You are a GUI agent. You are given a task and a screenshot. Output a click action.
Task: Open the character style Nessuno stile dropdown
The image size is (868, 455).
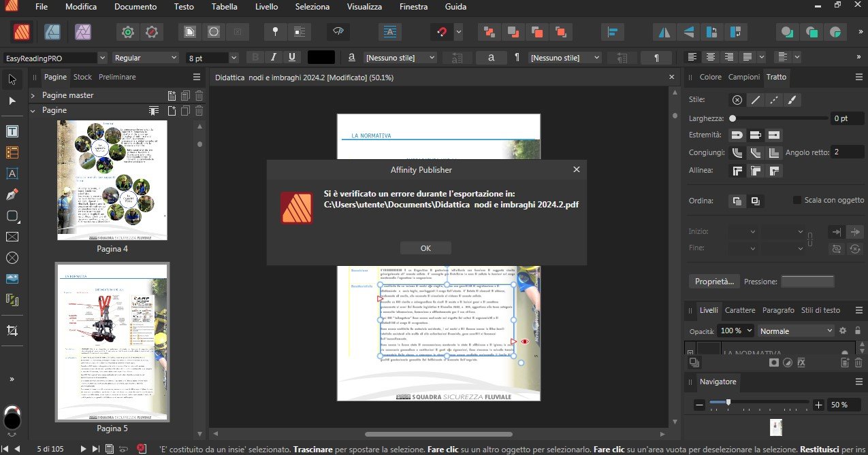(x=400, y=58)
